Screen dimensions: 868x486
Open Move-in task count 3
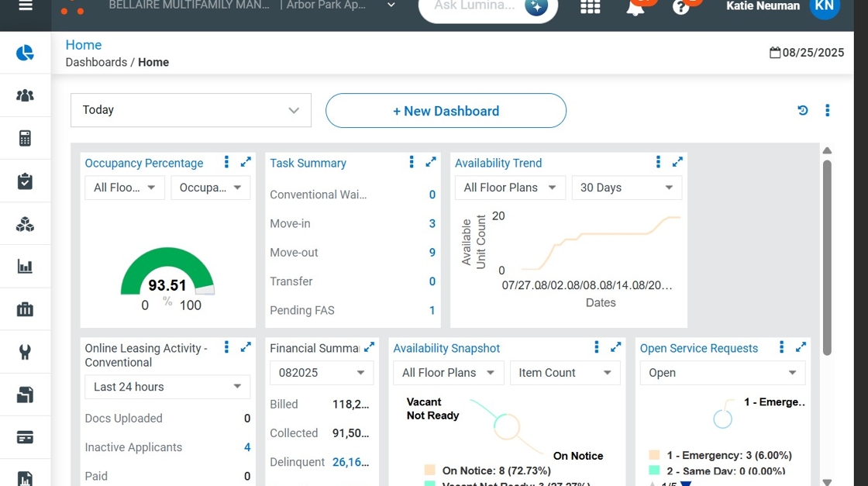432,224
